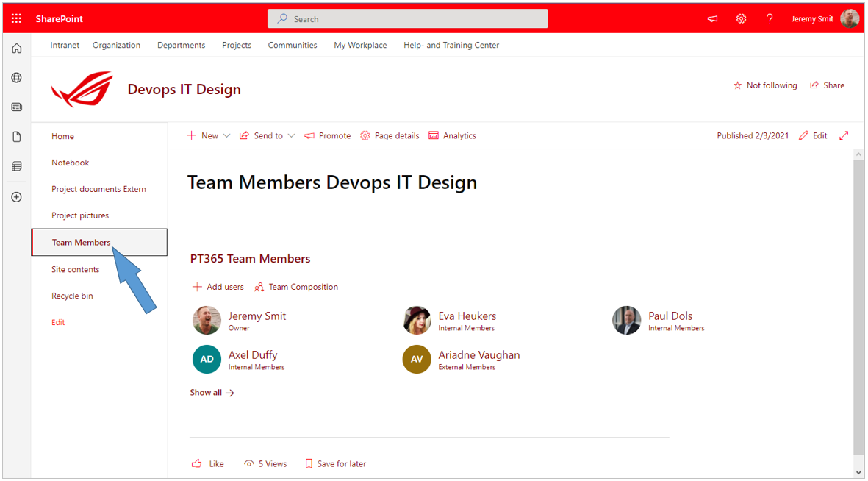Open My sites globe icon in app bar
Image resolution: width=868 pixels, height=481 pixels.
[17, 77]
